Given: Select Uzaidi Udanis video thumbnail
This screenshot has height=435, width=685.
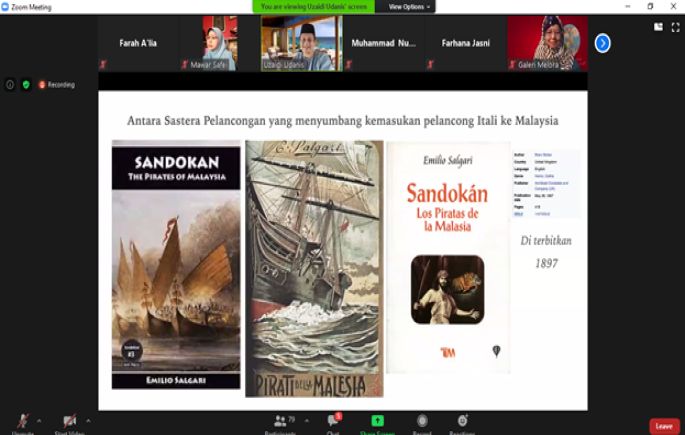Looking at the screenshot, I should pyautogui.click(x=300, y=43).
